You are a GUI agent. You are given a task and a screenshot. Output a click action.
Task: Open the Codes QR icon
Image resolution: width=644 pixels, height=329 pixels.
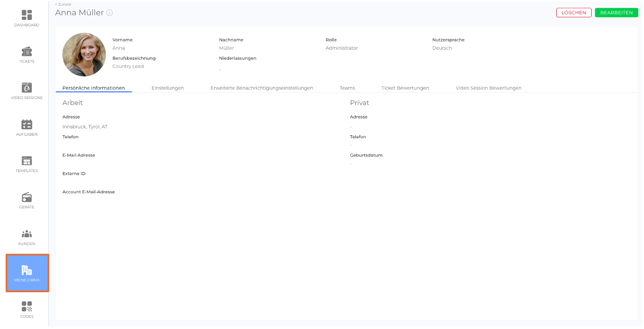click(27, 307)
